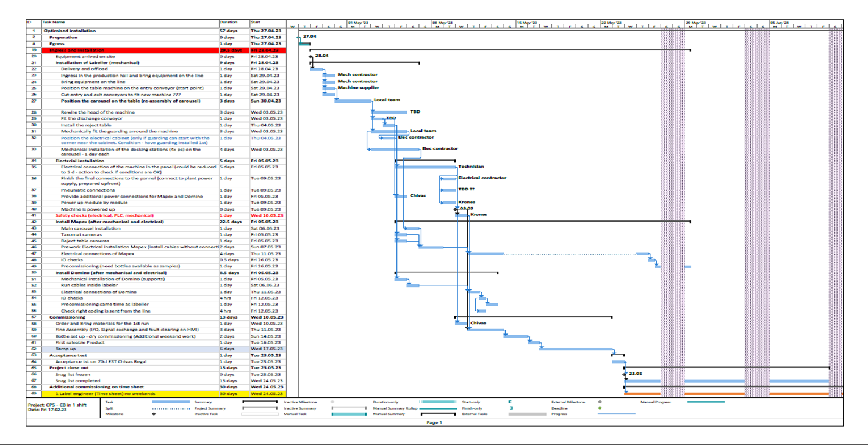This screenshot has width=868, height=445.
Task: Click the Start column header
Action: (x=255, y=22)
